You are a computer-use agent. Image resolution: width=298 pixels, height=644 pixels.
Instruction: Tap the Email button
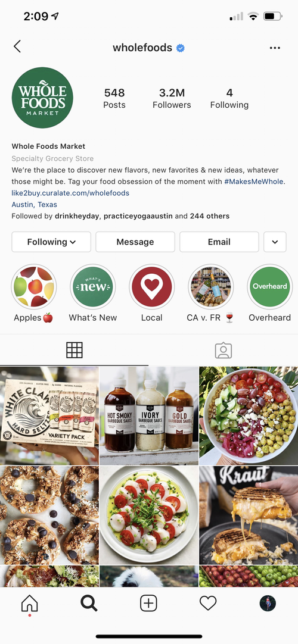[x=219, y=242]
